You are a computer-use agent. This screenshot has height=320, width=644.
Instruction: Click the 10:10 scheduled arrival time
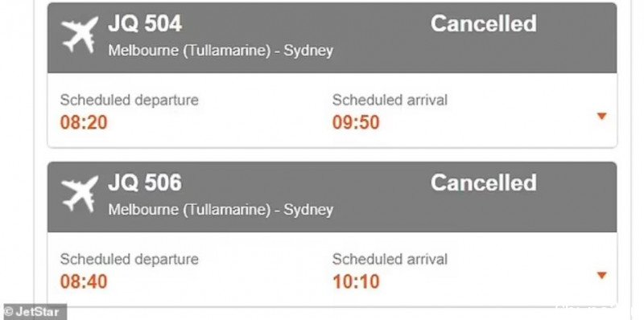coord(356,282)
